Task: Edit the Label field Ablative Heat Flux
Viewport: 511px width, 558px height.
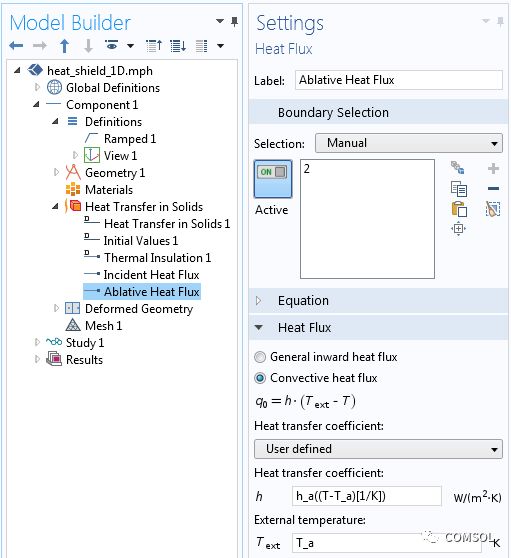Action: click(x=399, y=80)
